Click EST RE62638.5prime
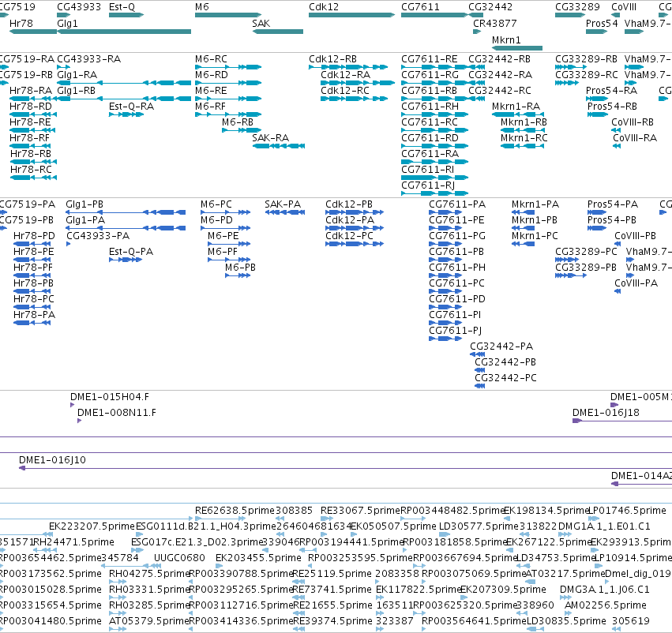 click(235, 510)
